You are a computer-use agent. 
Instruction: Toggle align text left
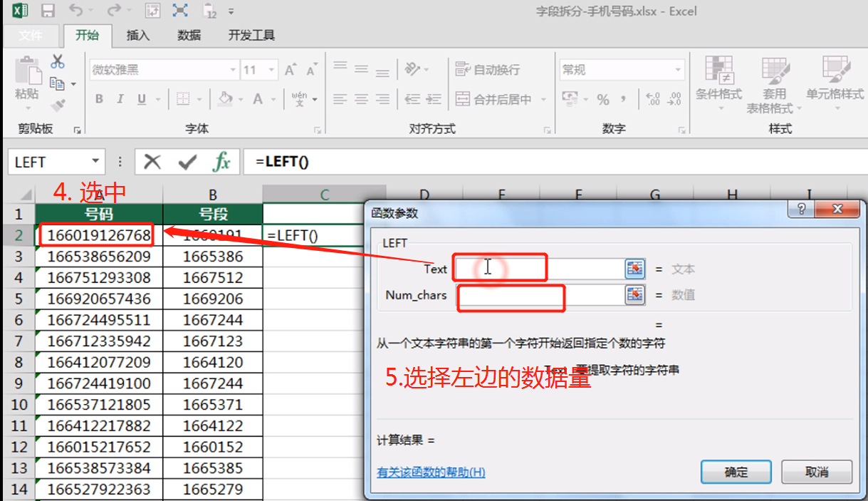[340, 99]
